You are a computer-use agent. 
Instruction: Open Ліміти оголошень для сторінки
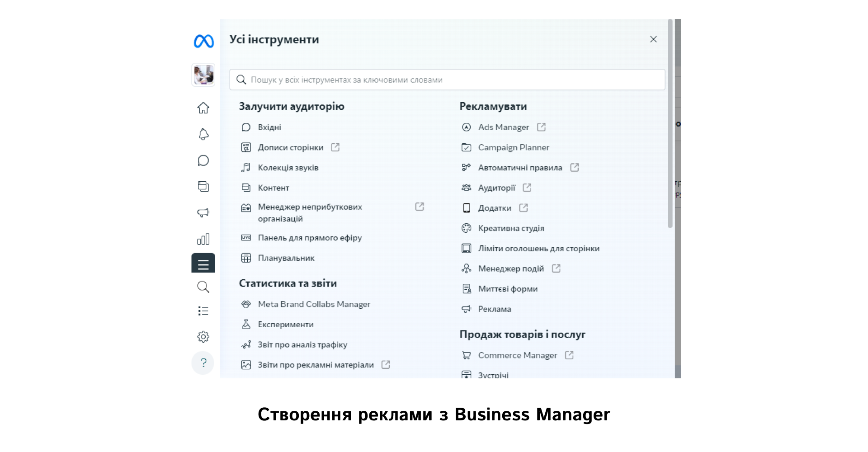pos(539,249)
